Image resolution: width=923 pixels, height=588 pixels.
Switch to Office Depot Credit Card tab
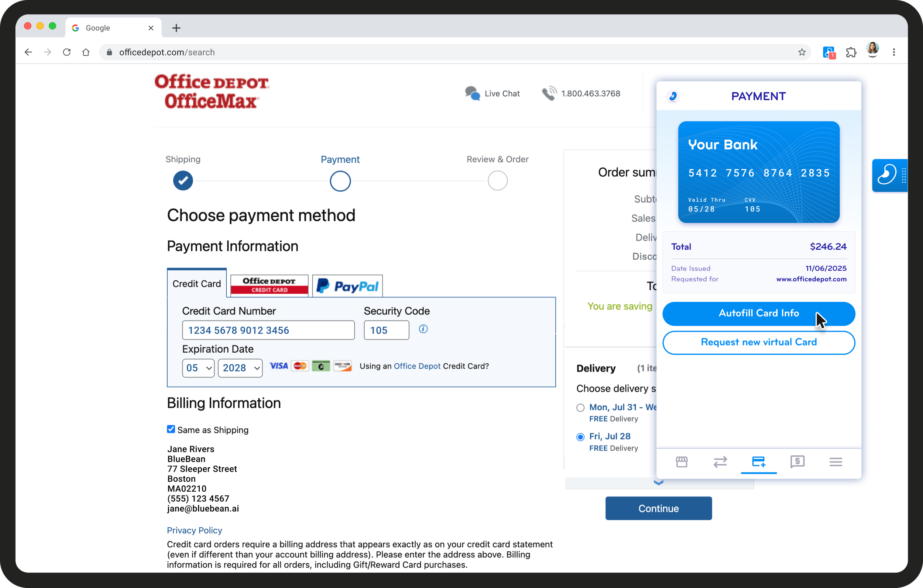(x=269, y=286)
